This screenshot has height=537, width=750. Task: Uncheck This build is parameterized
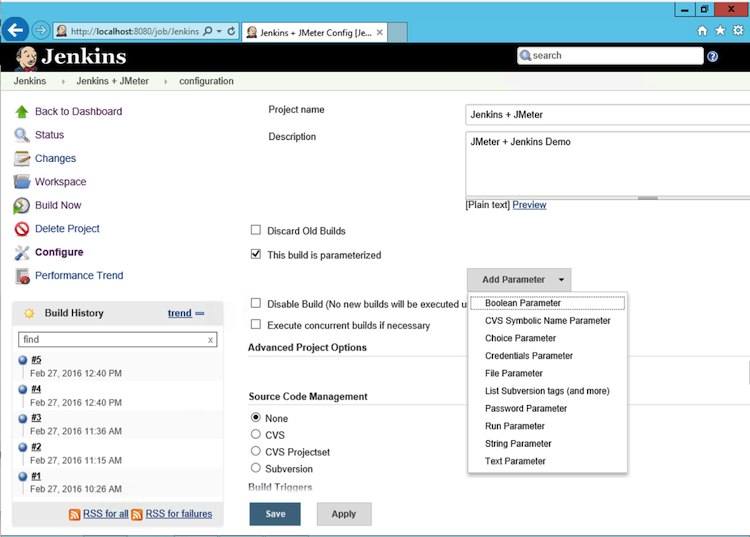(256, 254)
